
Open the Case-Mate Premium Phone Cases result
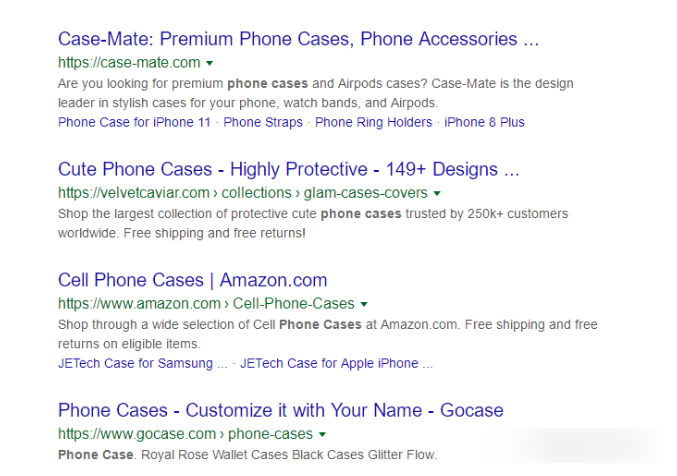click(298, 40)
